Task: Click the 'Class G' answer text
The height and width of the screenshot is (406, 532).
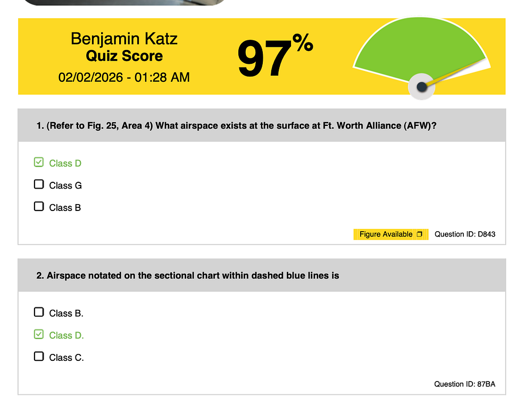Action: coord(65,185)
